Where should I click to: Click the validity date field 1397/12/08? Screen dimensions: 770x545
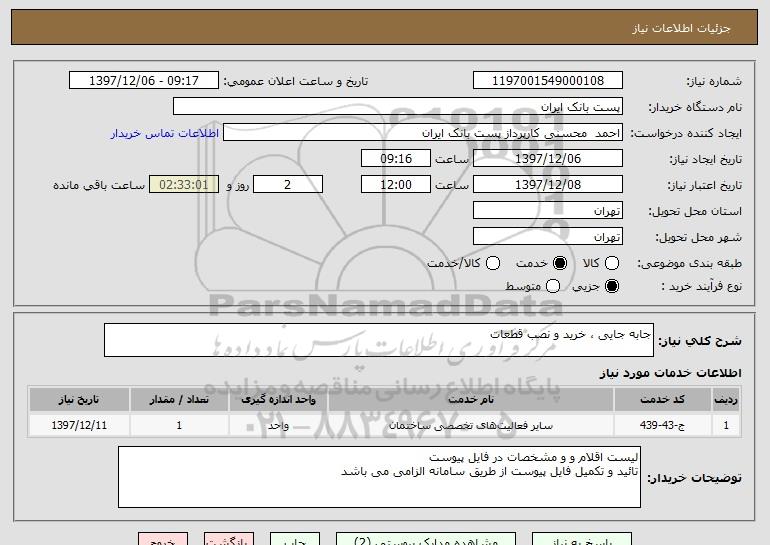tap(548, 185)
